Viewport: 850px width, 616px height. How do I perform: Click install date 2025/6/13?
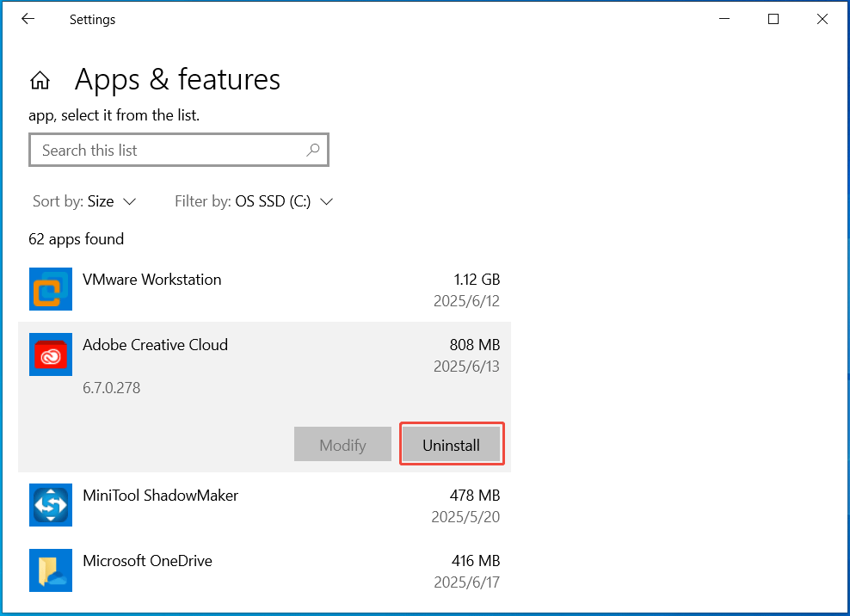pyautogui.click(x=467, y=367)
